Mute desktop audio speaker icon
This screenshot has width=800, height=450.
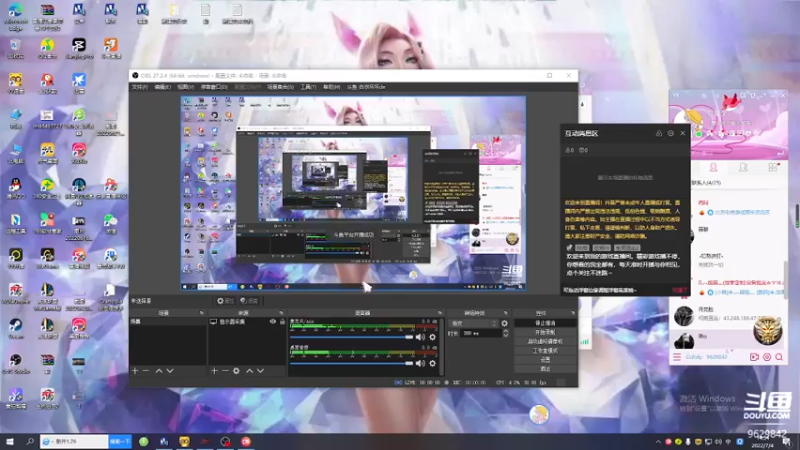(x=420, y=363)
